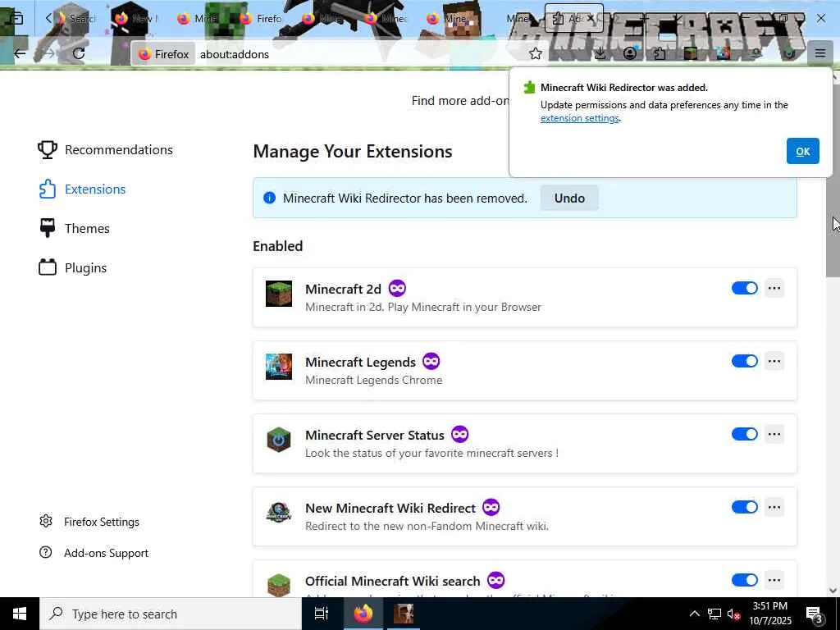This screenshot has height=630, width=840.
Task: Open the Minecraft Legends extension title
Action: (x=360, y=362)
